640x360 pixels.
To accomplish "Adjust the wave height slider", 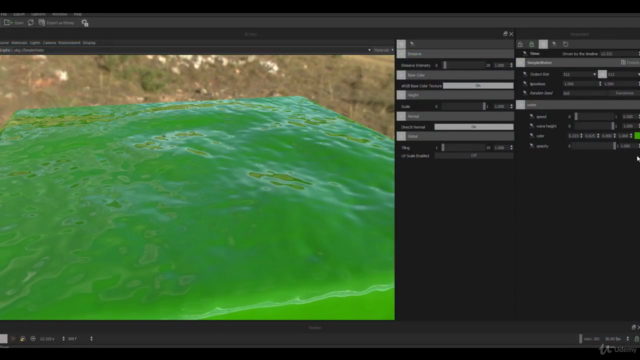I will click(594, 127).
